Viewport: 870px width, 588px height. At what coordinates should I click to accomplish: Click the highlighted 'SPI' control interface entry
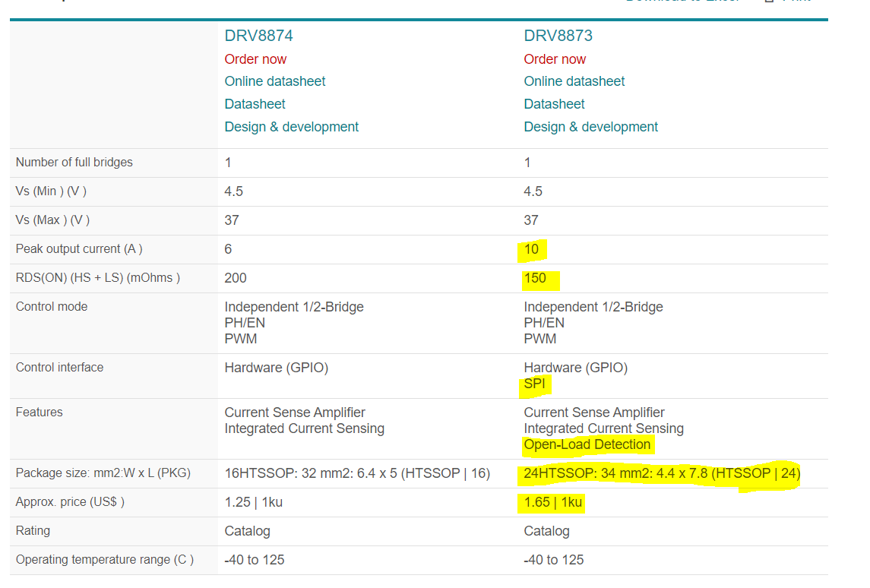click(x=534, y=384)
